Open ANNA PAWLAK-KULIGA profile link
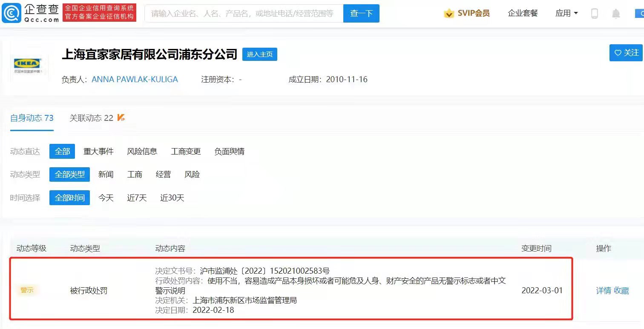The image size is (644, 329). (135, 79)
